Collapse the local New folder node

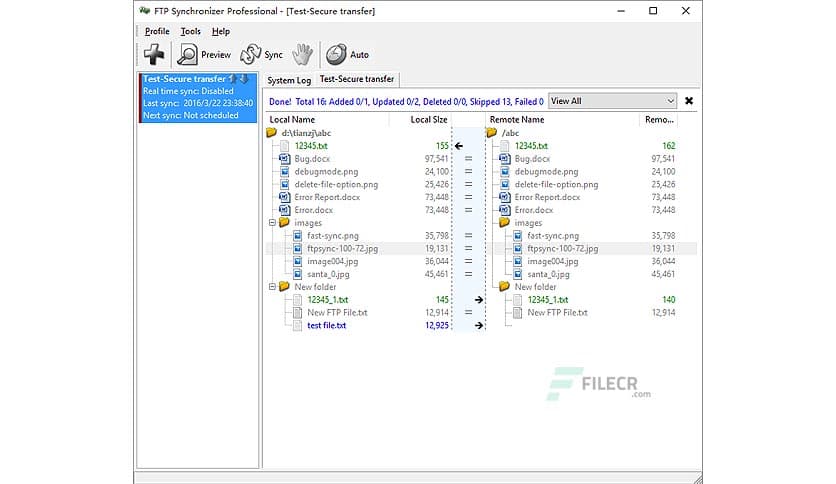[272, 287]
